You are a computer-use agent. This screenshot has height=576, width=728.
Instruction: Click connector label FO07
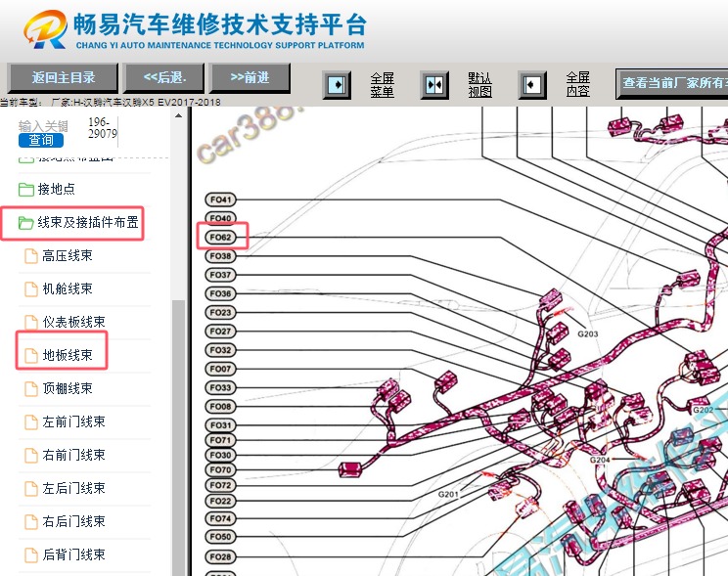pos(220,369)
